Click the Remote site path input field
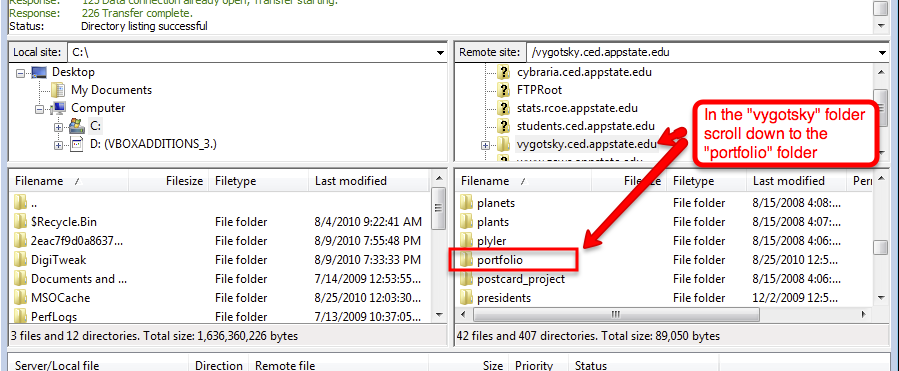This screenshot has width=899, height=371. click(x=701, y=53)
